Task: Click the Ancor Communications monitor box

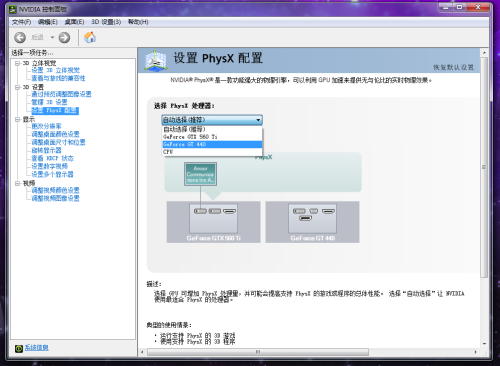Action: 200,174
